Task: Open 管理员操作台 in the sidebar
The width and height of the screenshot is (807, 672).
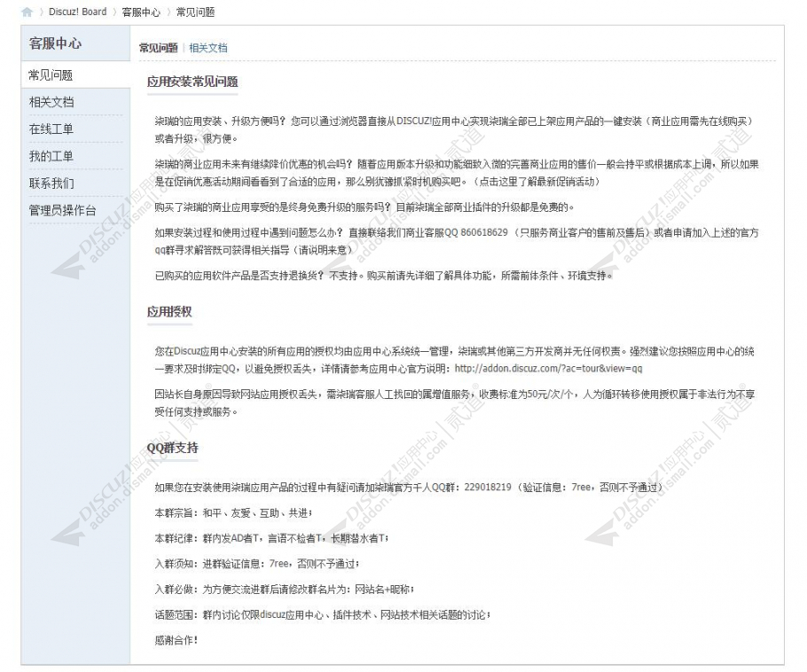Action: pyautogui.click(x=75, y=210)
